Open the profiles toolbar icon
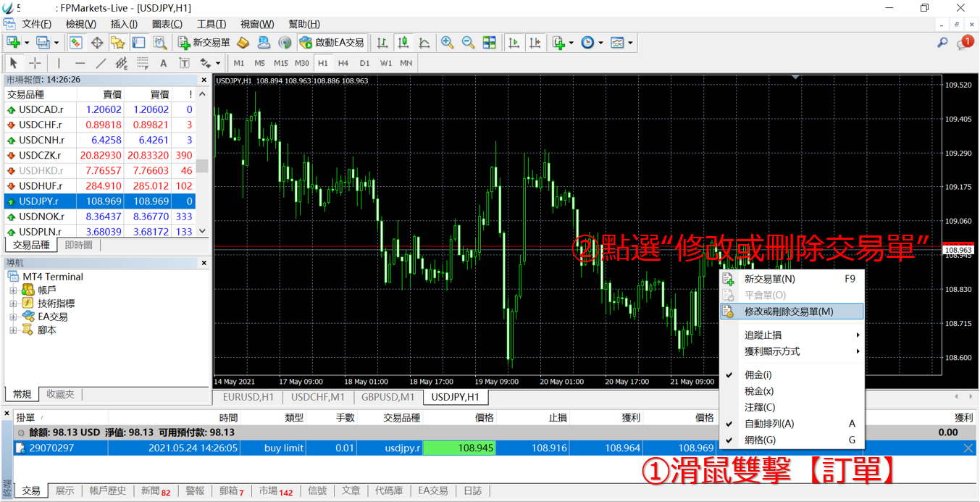Viewport: 980px width, 502px height. [x=43, y=43]
